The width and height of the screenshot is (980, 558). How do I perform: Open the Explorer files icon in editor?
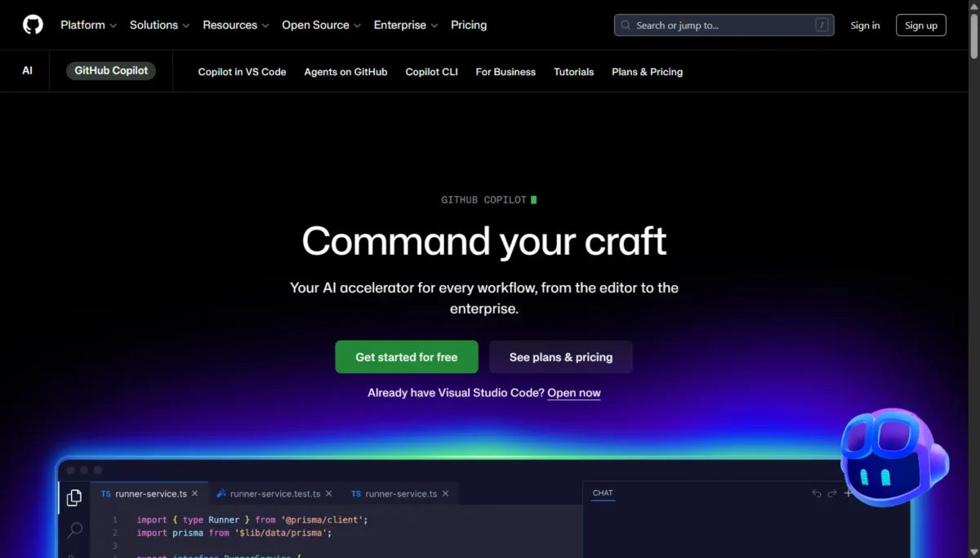tap(74, 498)
